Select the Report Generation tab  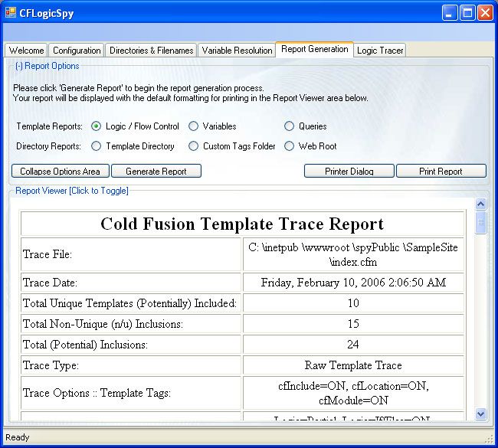point(314,49)
